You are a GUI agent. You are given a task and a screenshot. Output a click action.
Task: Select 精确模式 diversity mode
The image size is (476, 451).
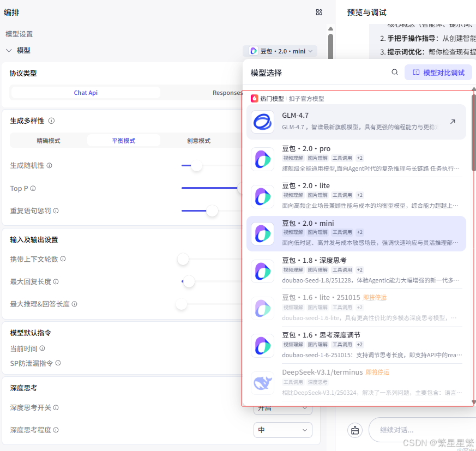[x=49, y=141]
